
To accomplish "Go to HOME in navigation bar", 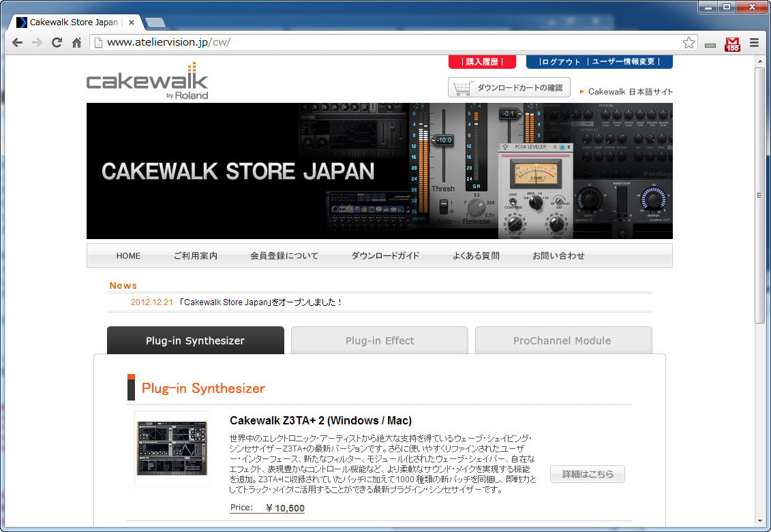I will coord(128,256).
